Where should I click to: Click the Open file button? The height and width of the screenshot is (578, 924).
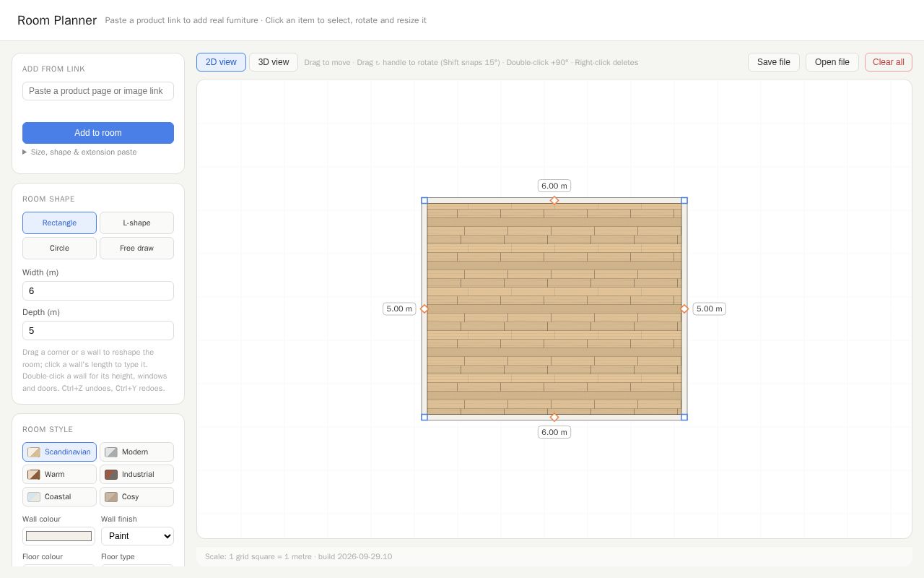(832, 62)
